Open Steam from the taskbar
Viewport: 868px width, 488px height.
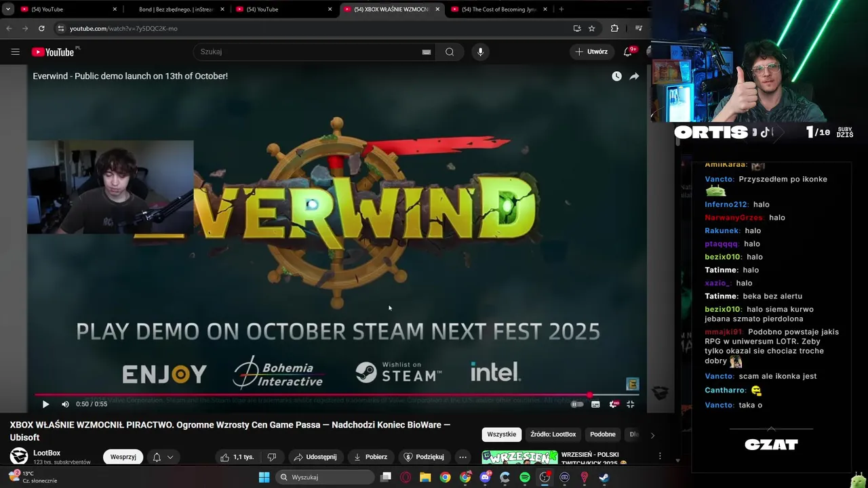(x=604, y=477)
